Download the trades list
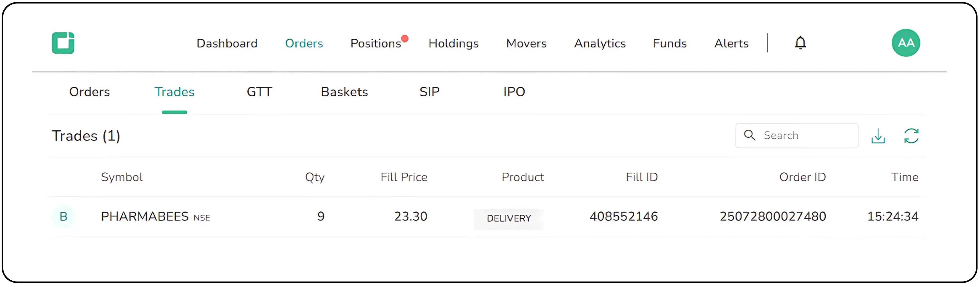The height and width of the screenshot is (287, 980). click(878, 136)
